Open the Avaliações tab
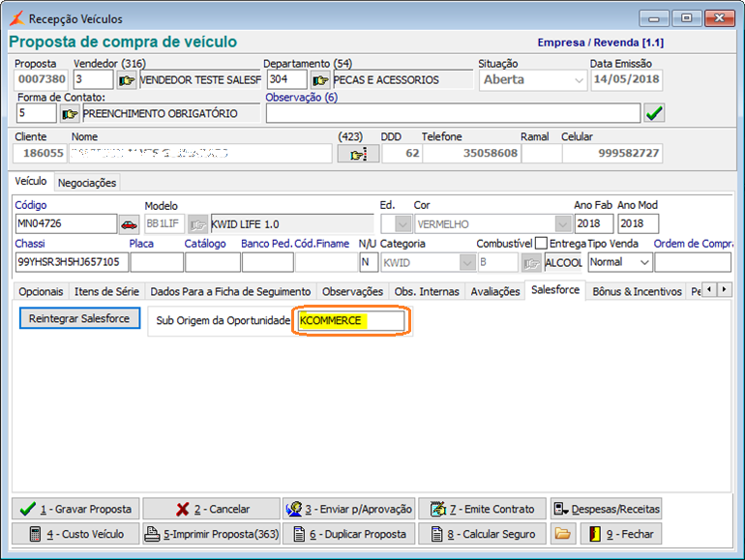Screen dimensions: 745x560 point(495,292)
